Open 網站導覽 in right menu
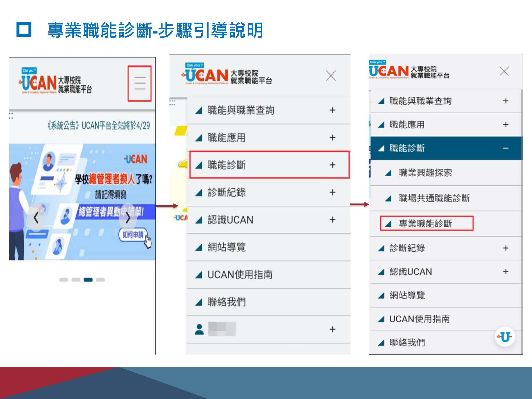The width and height of the screenshot is (532, 399). tap(407, 295)
